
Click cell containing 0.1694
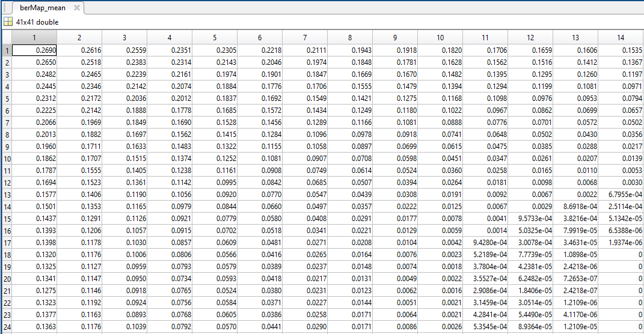tap(34, 182)
